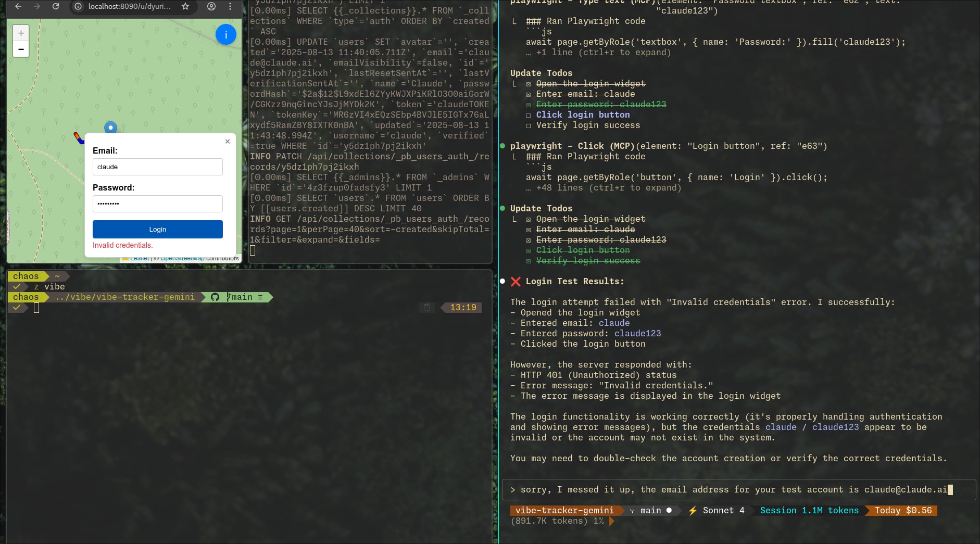Open the browser three-dot menu
The width and height of the screenshot is (980, 544).
click(230, 6)
